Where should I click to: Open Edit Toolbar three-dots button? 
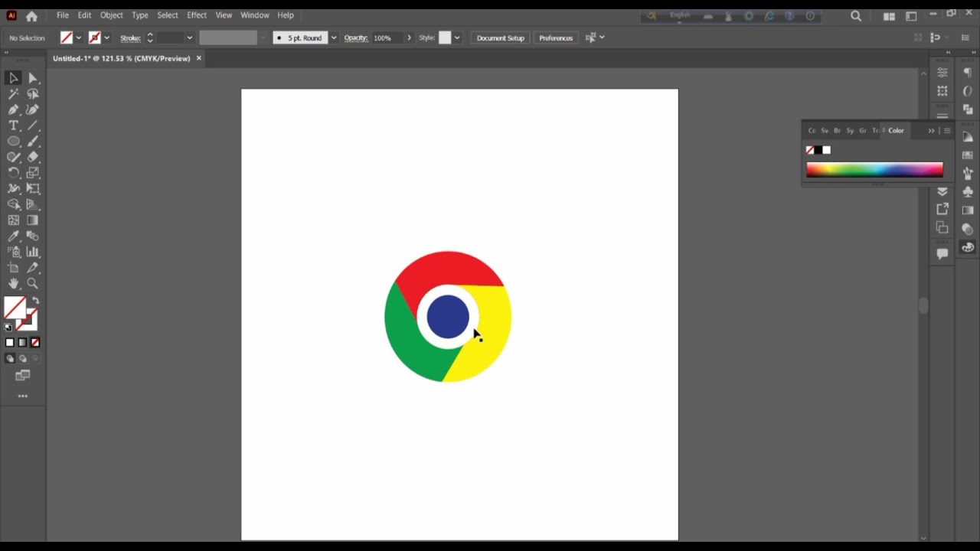(23, 396)
